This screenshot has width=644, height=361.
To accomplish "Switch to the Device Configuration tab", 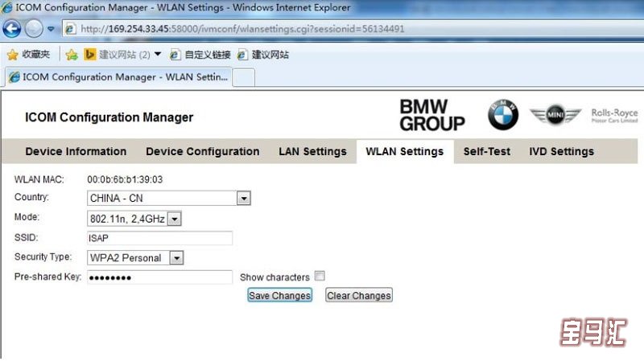I will pos(203,151).
